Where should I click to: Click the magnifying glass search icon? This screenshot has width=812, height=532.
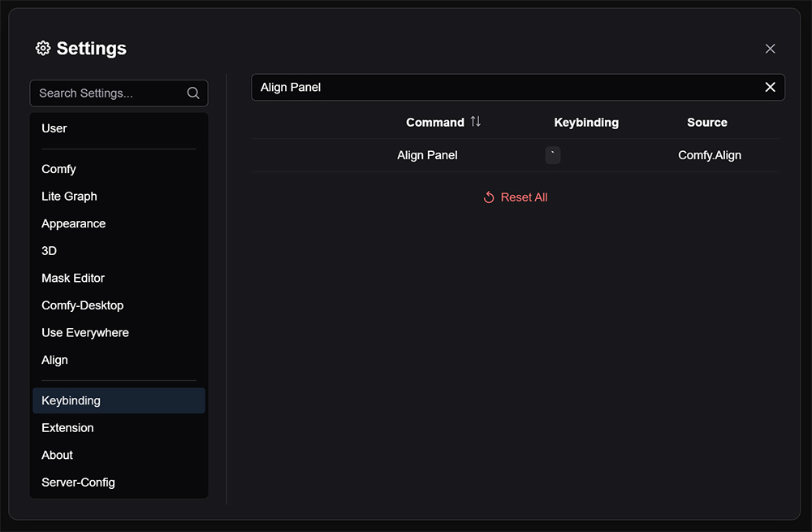point(192,93)
